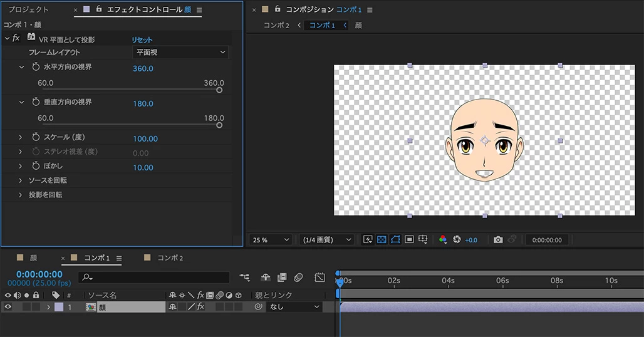Open the grid and guide options

pyautogui.click(x=423, y=240)
